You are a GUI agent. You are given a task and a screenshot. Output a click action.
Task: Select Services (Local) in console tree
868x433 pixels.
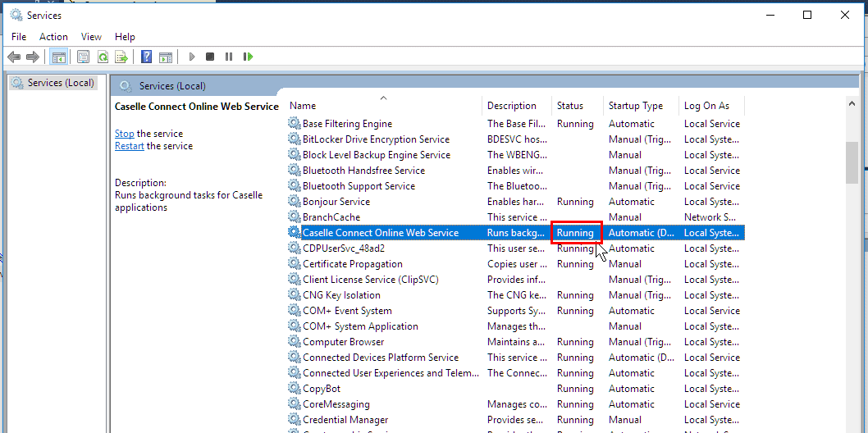click(x=53, y=82)
